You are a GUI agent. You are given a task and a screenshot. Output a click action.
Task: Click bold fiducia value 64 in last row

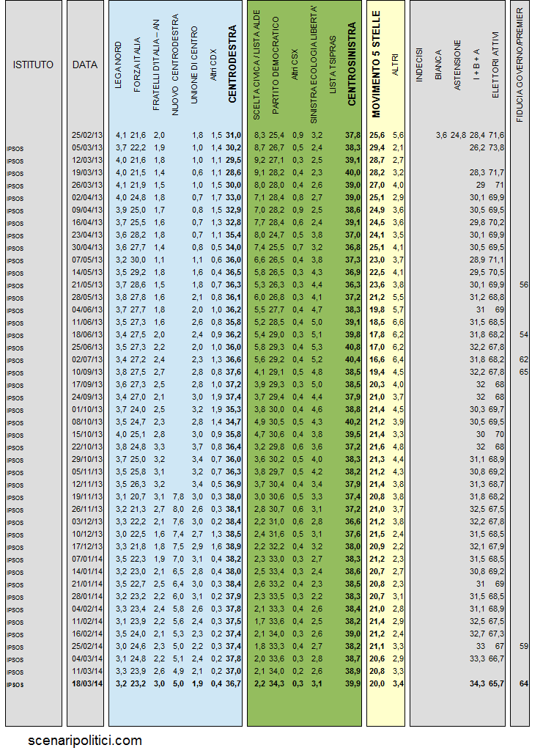click(x=524, y=683)
